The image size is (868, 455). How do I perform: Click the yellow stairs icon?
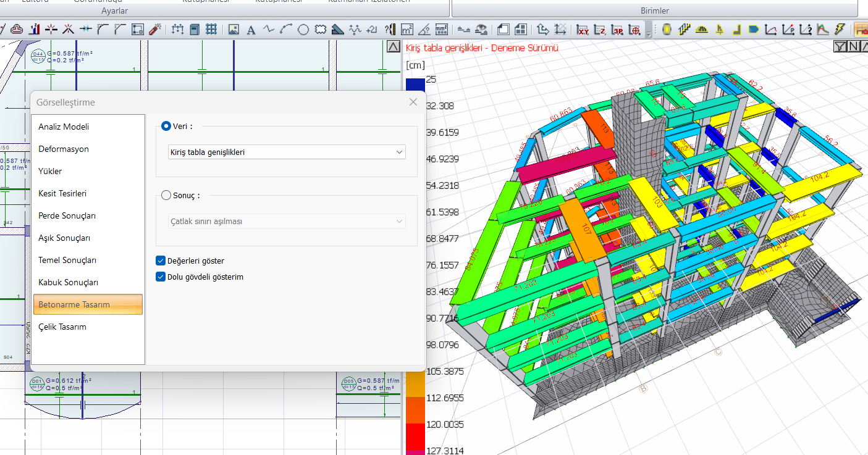click(x=684, y=29)
